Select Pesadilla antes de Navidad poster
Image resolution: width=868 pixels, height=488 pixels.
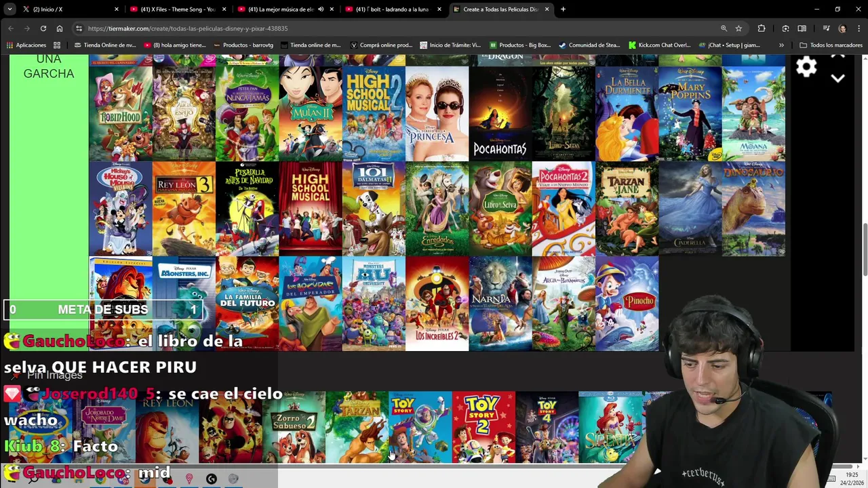click(247, 209)
